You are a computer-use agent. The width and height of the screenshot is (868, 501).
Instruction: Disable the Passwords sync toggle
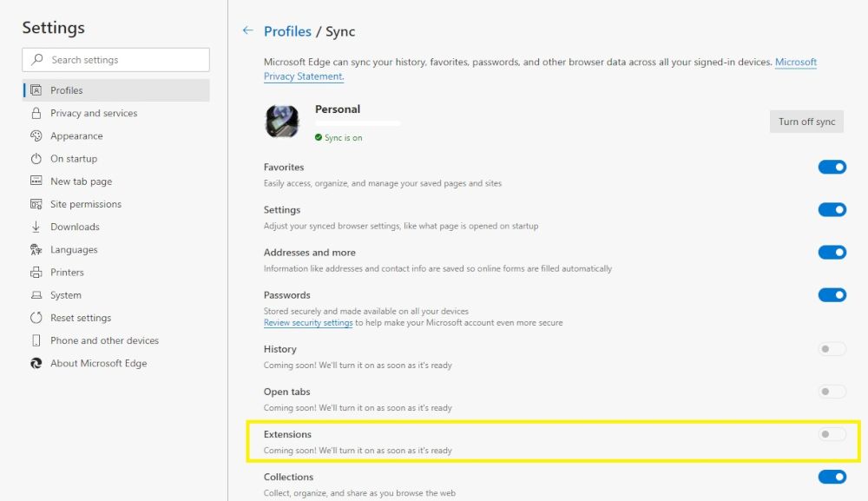pos(832,295)
